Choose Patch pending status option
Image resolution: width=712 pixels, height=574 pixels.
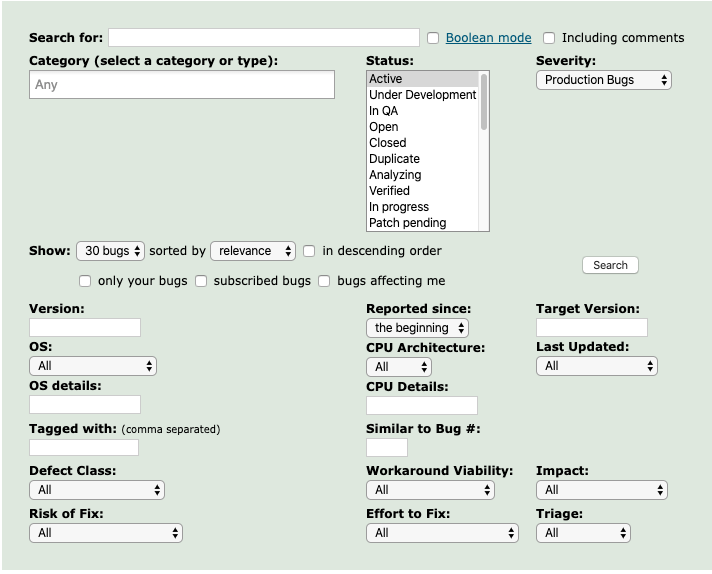tap(407, 223)
